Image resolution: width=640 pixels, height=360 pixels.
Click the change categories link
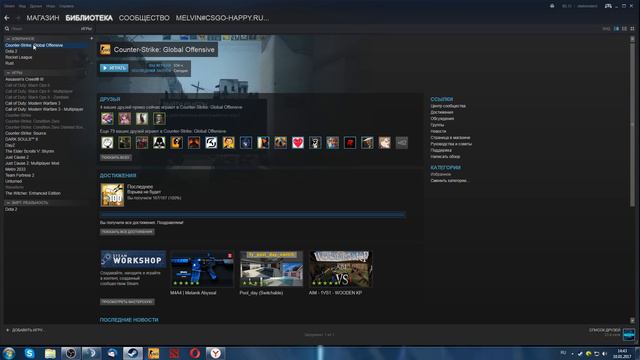point(448,180)
